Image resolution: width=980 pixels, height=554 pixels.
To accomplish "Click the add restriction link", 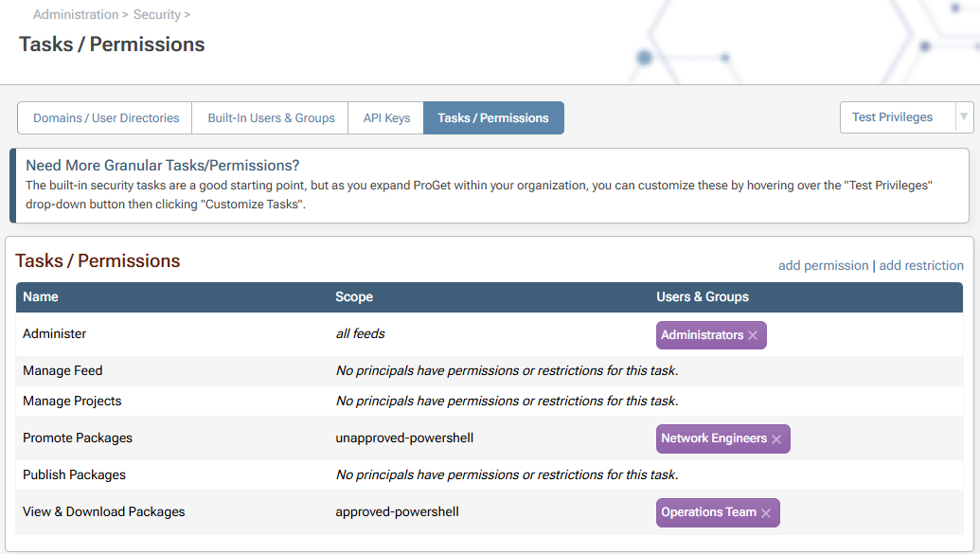I will tap(921, 265).
